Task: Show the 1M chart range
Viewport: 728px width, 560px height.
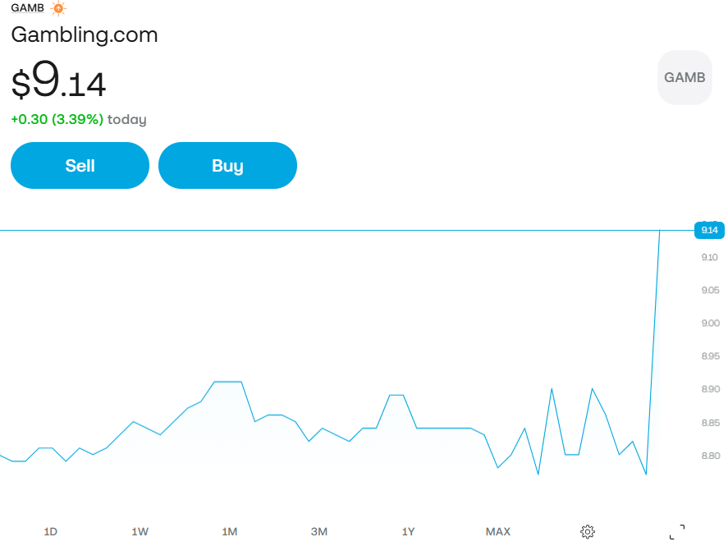Action: click(x=230, y=532)
